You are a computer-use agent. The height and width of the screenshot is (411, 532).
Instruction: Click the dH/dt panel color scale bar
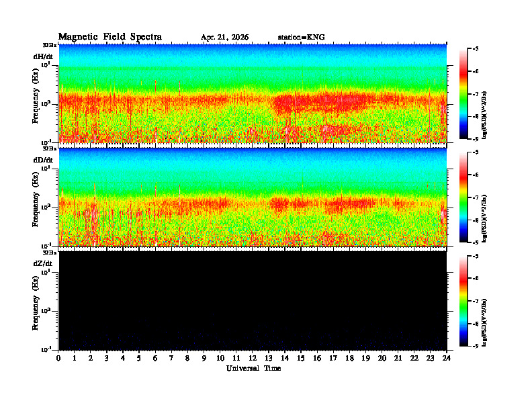(x=463, y=94)
